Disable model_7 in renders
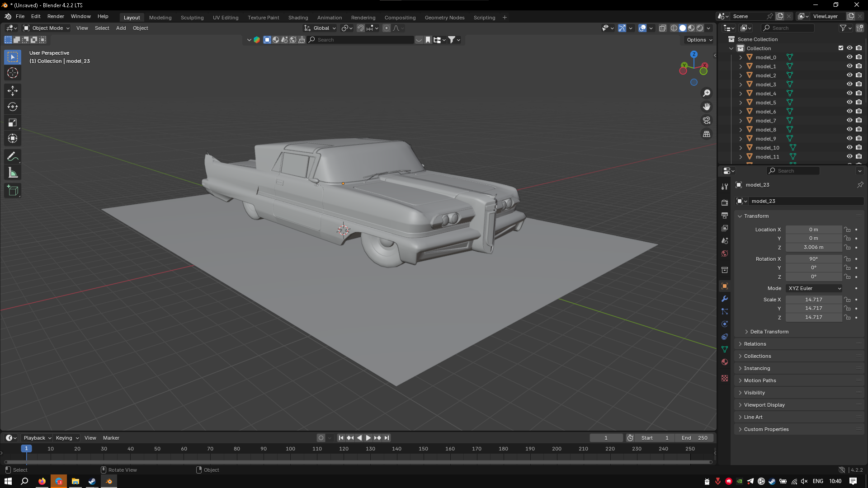This screenshot has height=488, width=868. tap(859, 121)
